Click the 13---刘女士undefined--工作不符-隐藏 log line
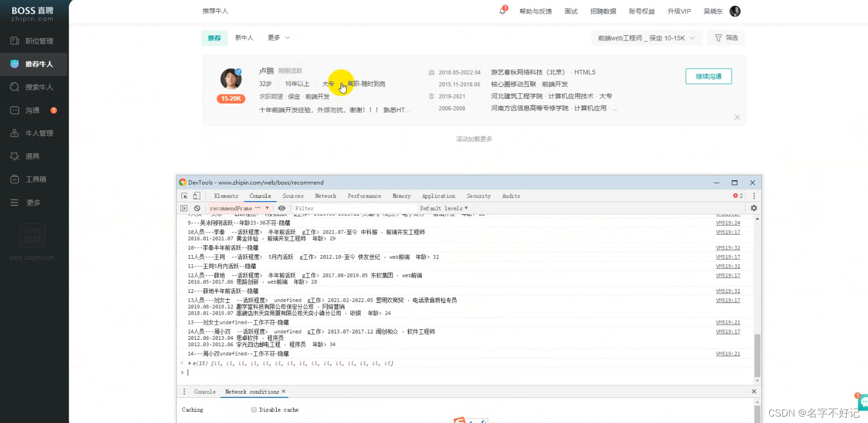This screenshot has height=423, width=868. (x=238, y=323)
